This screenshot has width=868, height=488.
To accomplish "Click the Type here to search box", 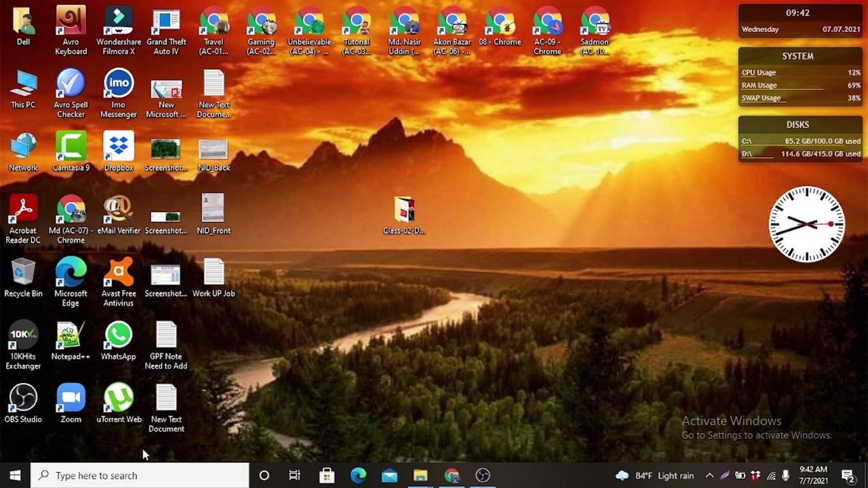I will (140, 476).
